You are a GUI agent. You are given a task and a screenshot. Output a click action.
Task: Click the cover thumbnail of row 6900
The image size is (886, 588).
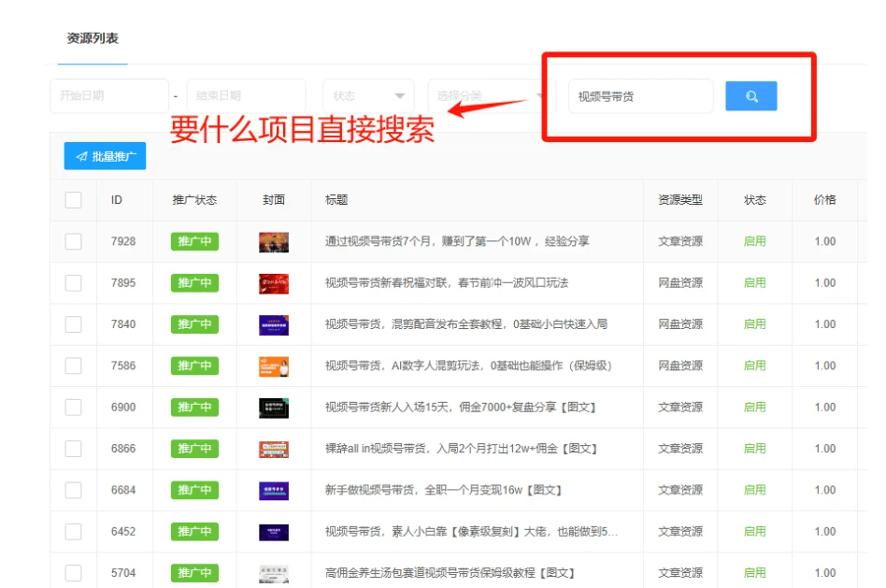pos(274,408)
